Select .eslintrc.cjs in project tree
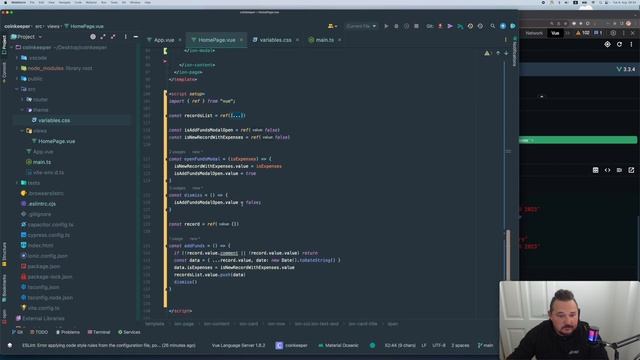 42,204
